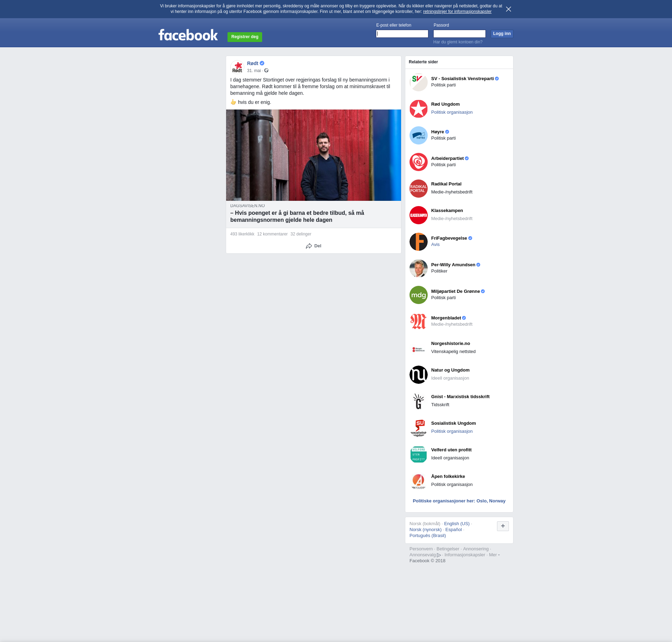Open the FriFagbevegelse F logo
This screenshot has width=672, height=642.
418,242
